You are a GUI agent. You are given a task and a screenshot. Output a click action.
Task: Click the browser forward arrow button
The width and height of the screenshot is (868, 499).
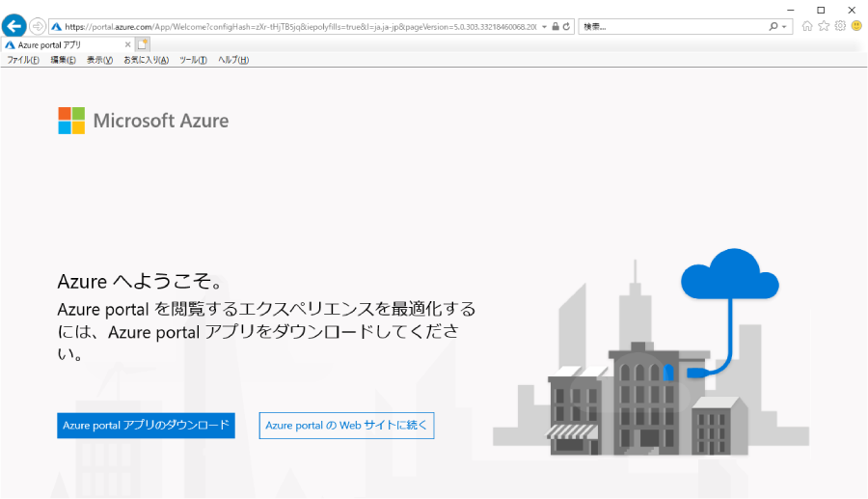[37, 26]
